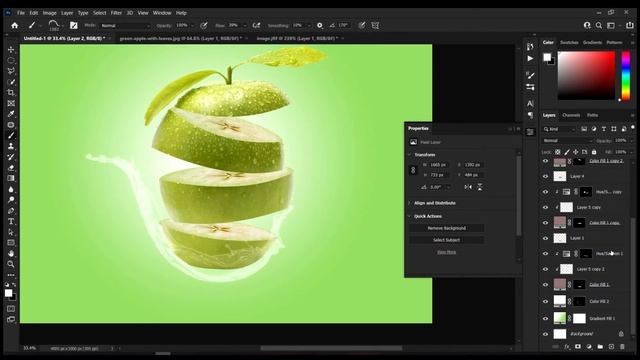Click the foreground color swatch in toolbar
Image resolution: width=640 pixels, height=360 pixels.
pos(9,293)
